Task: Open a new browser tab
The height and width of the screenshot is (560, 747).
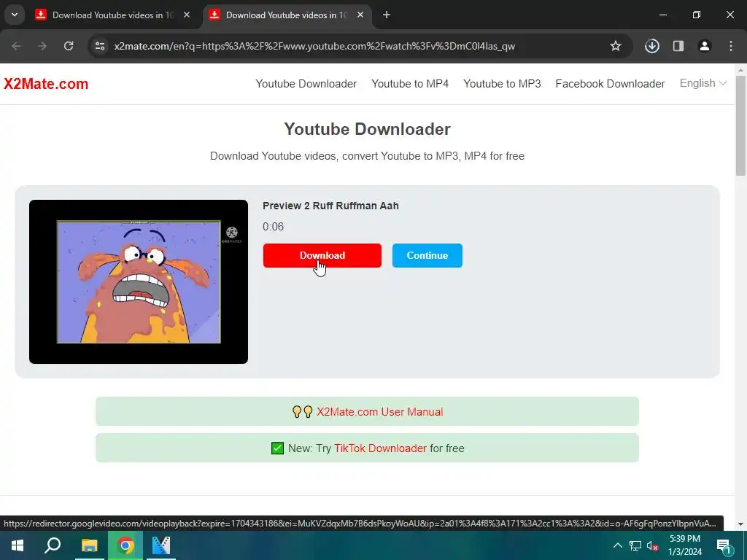Action: click(387, 15)
